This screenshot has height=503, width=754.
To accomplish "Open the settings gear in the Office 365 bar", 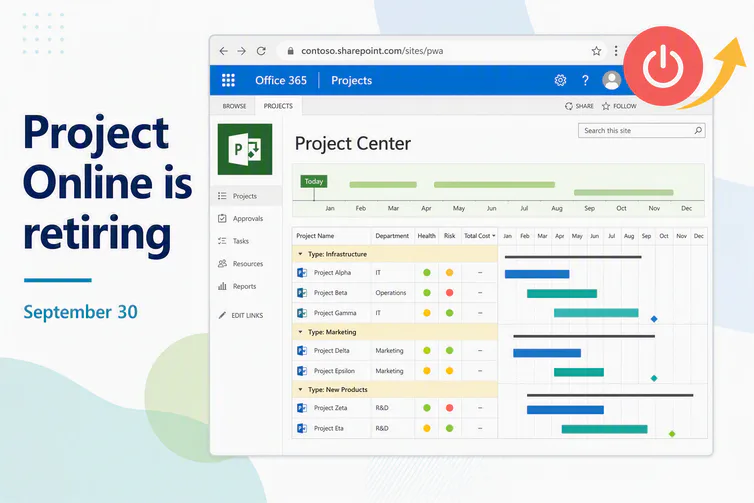I will click(x=560, y=80).
